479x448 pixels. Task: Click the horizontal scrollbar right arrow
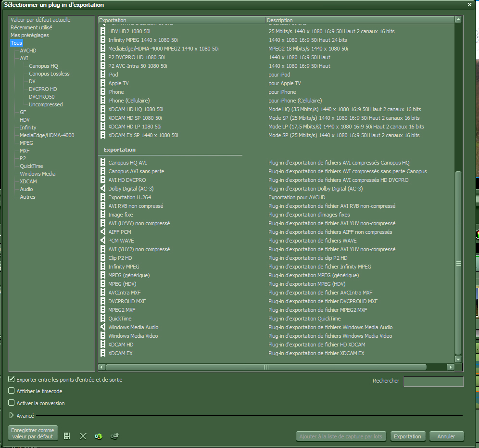(450, 367)
